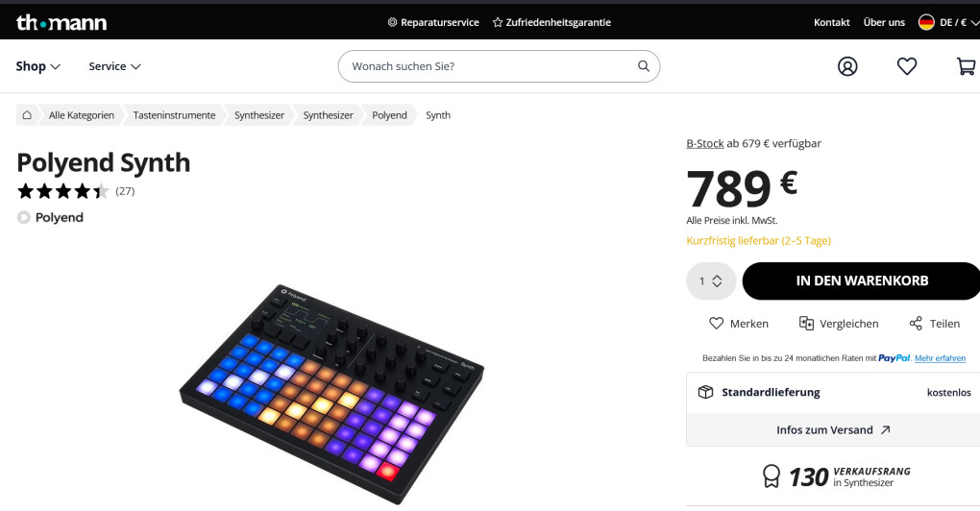Viewport: 980px width, 511px height.
Task: Open the Tasteninstrumente breadcrumb
Action: coord(174,115)
